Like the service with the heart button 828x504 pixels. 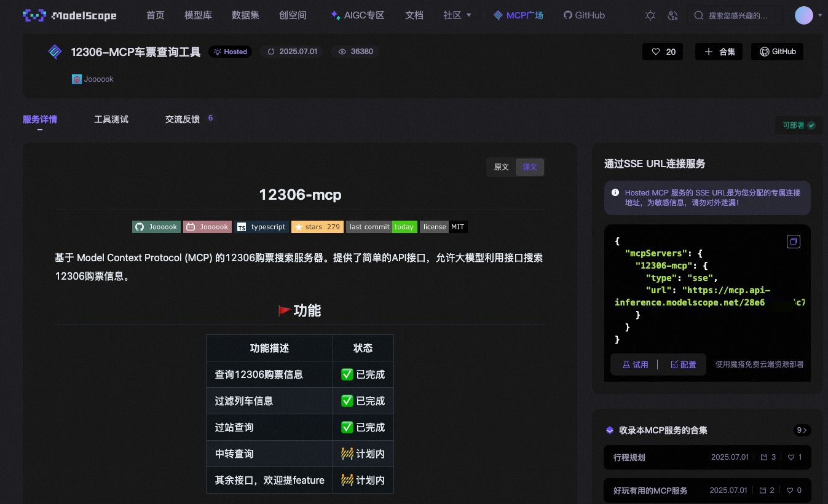[664, 52]
